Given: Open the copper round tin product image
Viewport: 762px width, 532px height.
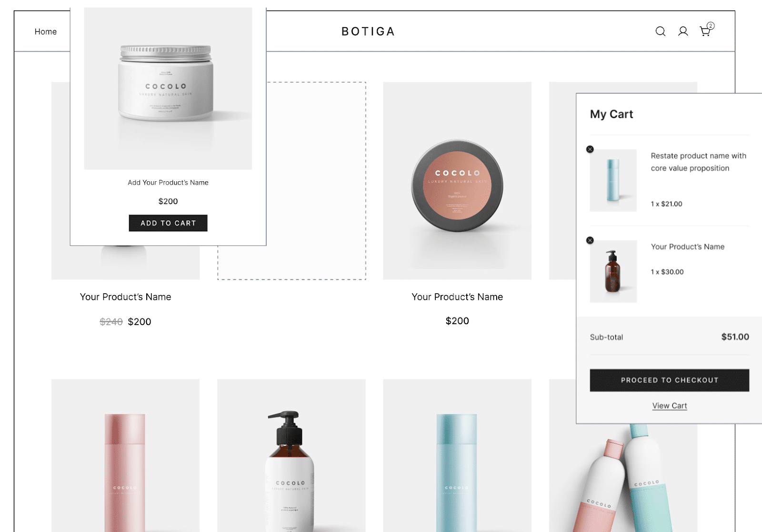Looking at the screenshot, I should pyautogui.click(x=457, y=181).
